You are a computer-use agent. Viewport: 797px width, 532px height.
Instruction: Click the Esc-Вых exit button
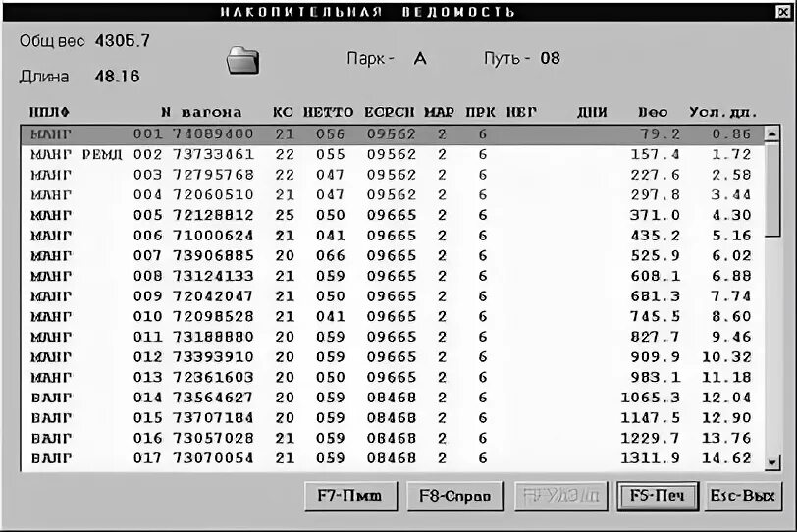(x=743, y=496)
